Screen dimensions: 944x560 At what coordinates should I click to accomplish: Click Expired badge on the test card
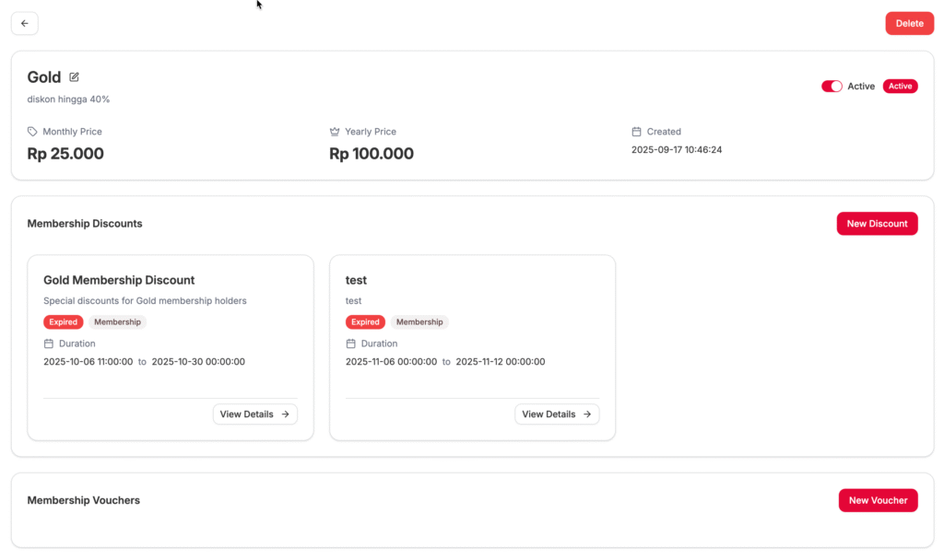365,322
